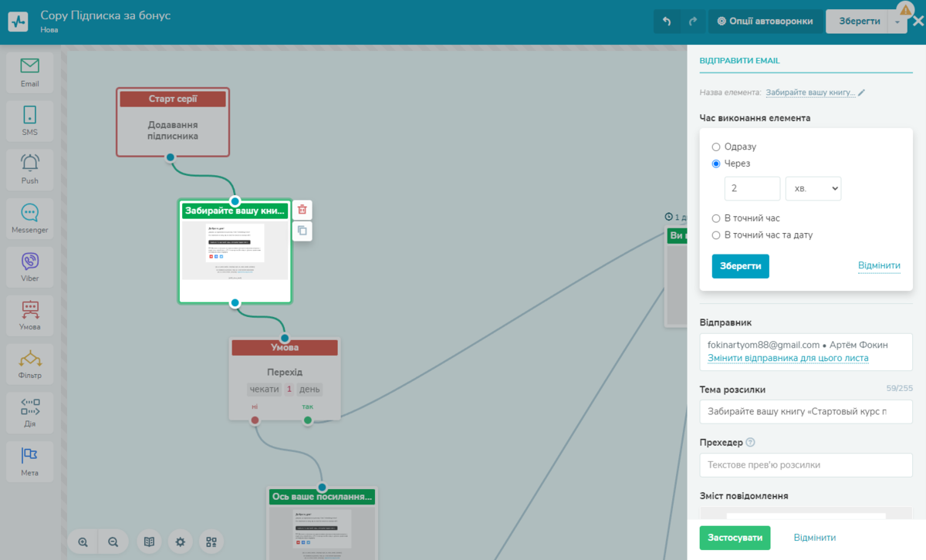Open the хв. time unit dropdown
This screenshot has width=926, height=560.
pyautogui.click(x=813, y=188)
